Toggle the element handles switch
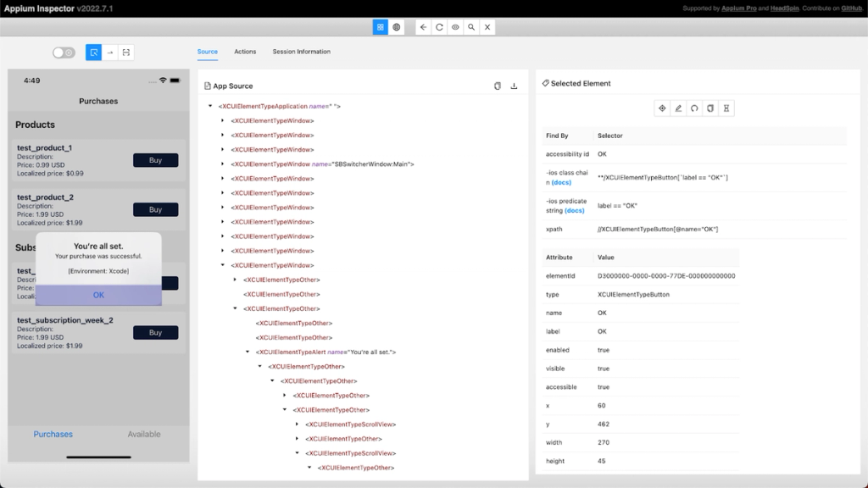 (x=64, y=53)
